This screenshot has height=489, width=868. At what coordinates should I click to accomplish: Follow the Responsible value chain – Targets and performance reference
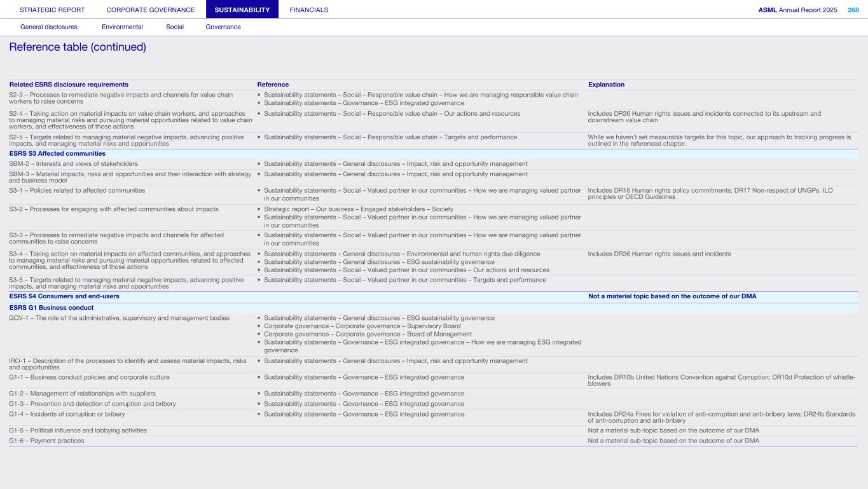(390, 137)
